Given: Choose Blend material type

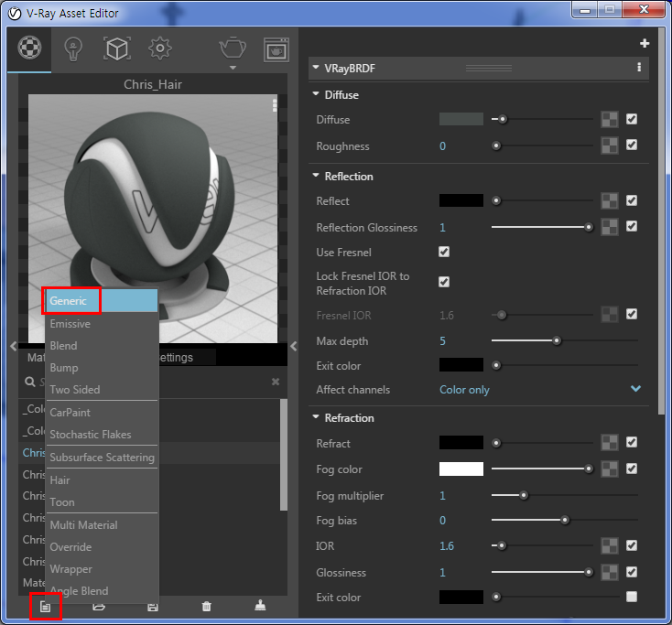Looking at the screenshot, I should [102, 345].
